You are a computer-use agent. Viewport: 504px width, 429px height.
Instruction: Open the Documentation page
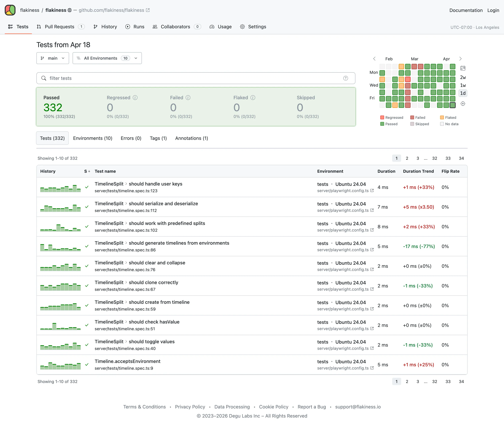coord(466,10)
